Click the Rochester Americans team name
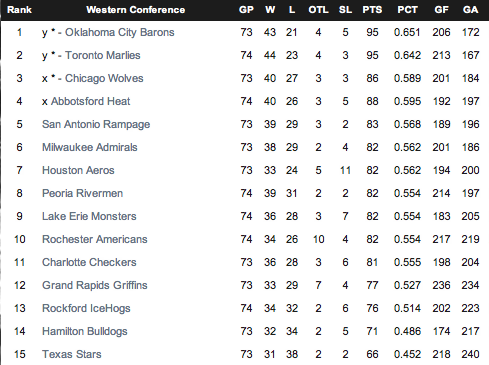 click(x=95, y=239)
